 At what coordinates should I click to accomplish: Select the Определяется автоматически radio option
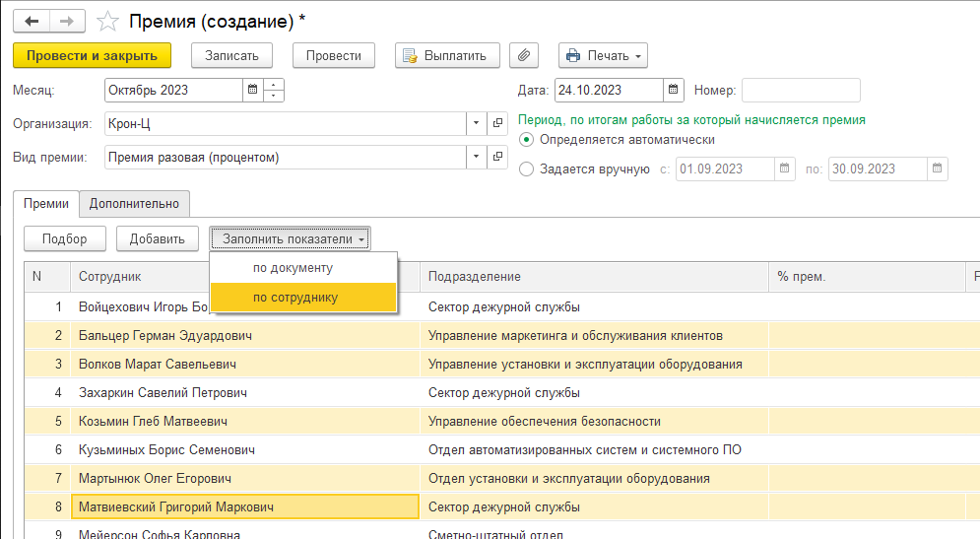(x=526, y=140)
